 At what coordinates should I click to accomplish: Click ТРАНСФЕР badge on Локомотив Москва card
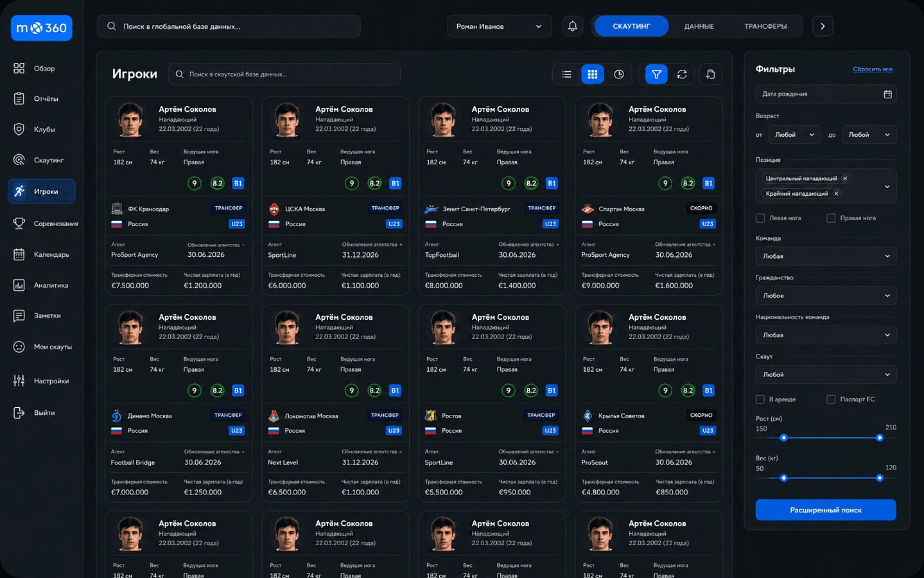point(385,415)
